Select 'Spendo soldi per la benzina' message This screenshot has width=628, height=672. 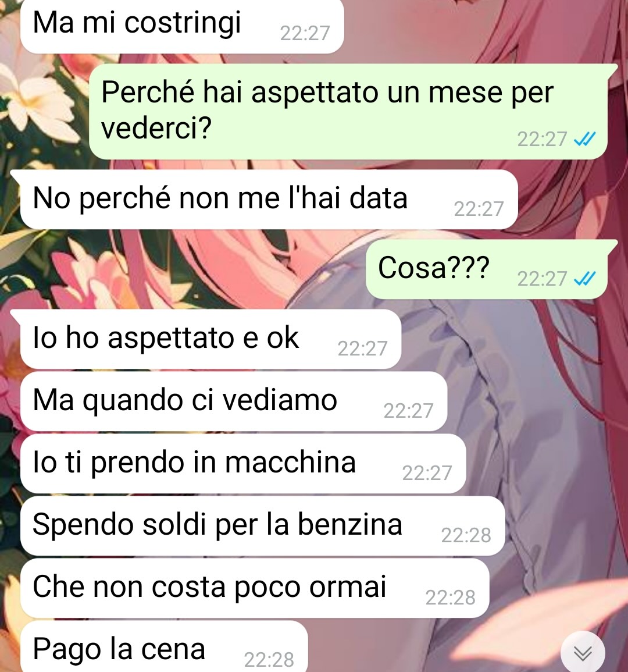click(x=263, y=526)
